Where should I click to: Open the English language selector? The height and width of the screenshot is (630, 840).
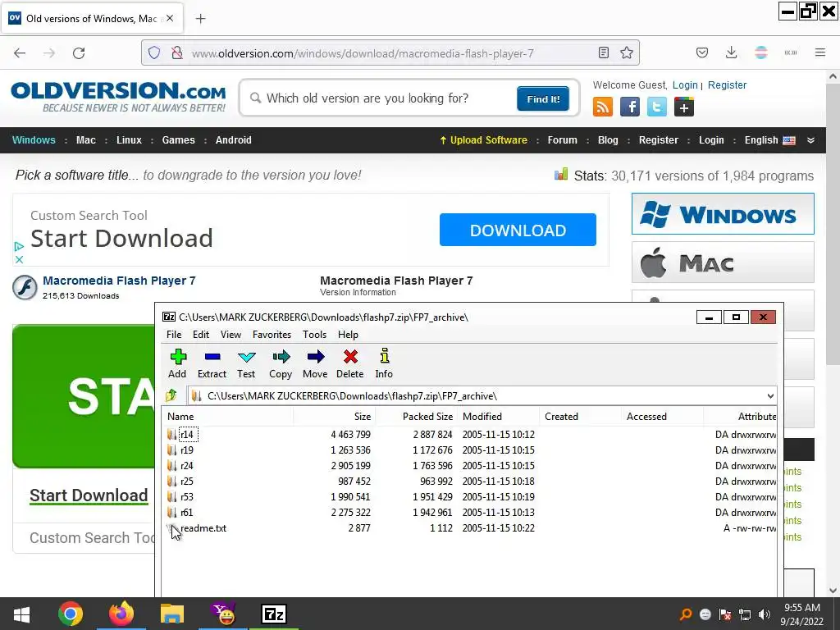[x=769, y=140]
